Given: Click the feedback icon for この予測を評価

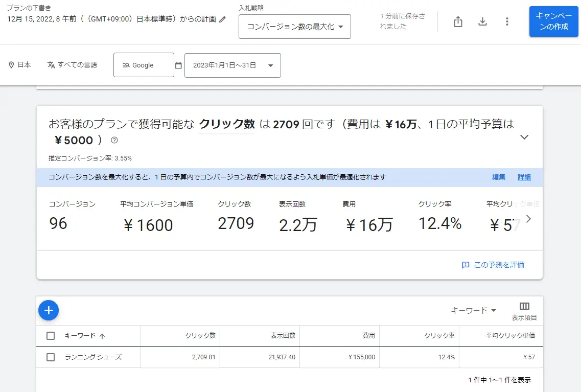Looking at the screenshot, I should click(466, 265).
